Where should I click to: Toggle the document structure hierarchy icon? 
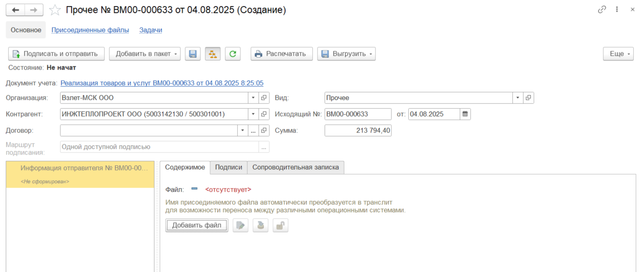click(213, 54)
